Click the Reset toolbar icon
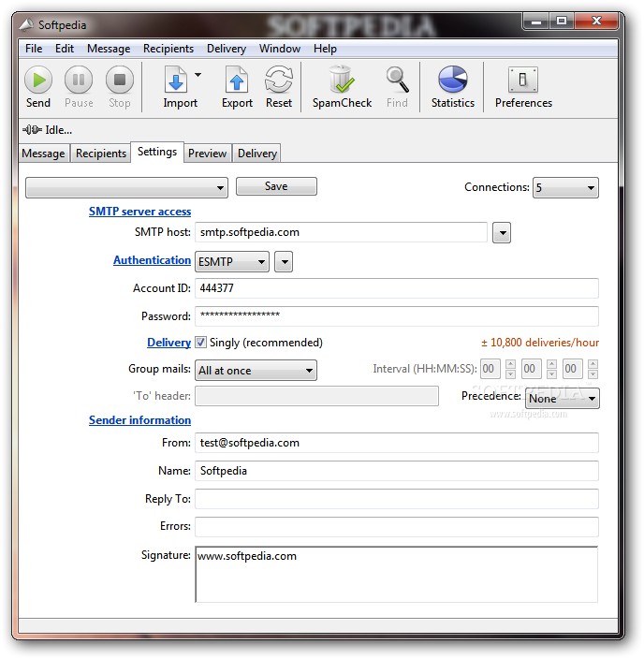 [278, 80]
